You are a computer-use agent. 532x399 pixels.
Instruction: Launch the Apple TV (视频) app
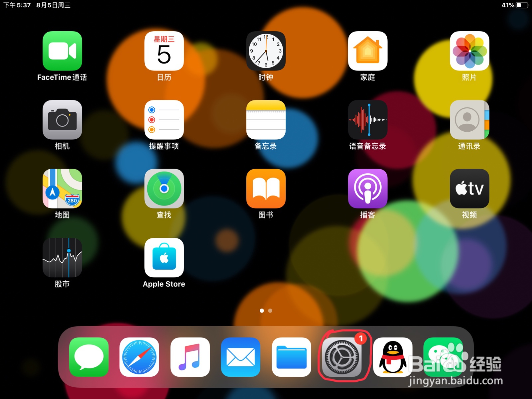469,189
